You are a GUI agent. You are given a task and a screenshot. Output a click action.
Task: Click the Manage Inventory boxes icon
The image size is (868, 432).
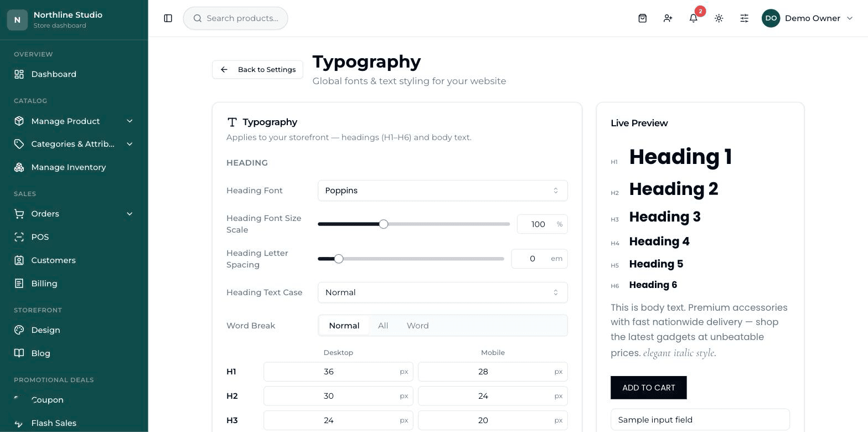coord(19,167)
